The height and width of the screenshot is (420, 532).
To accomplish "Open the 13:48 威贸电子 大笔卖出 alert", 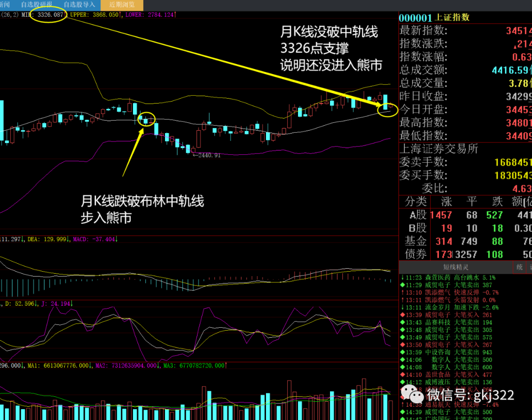I will (447, 330).
